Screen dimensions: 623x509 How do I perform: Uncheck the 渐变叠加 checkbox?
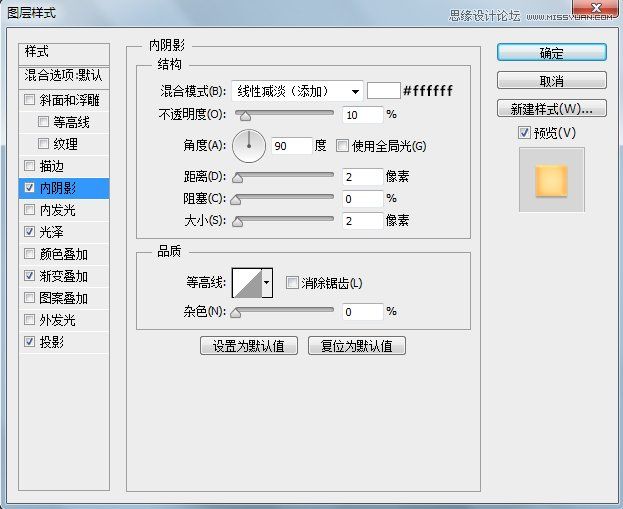(x=29, y=275)
